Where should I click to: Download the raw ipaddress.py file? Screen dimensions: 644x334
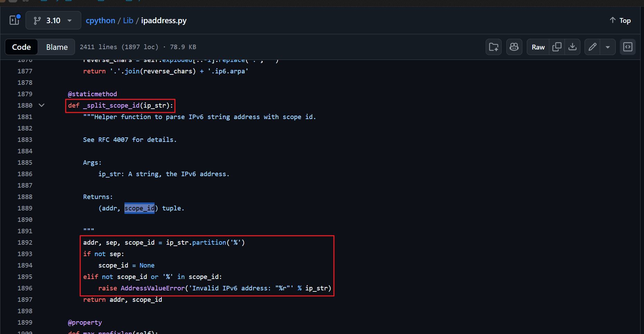[x=572, y=47]
